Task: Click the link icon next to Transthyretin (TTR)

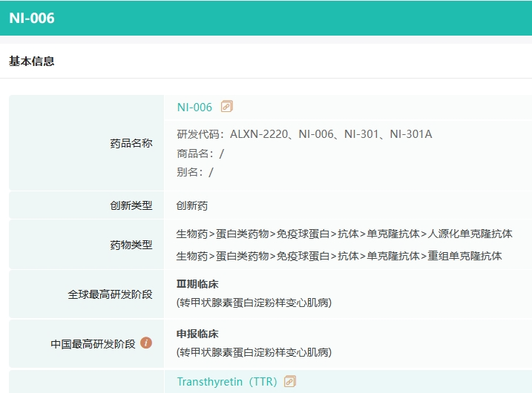Action: coord(290,382)
